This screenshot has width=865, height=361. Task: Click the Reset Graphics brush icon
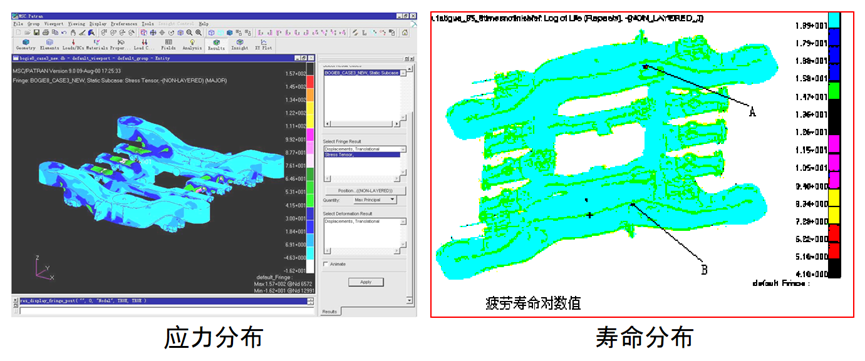click(x=82, y=33)
